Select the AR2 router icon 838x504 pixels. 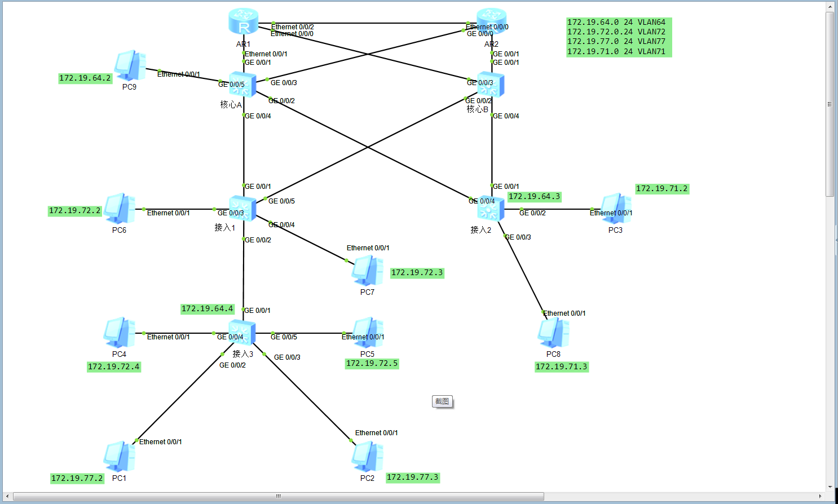[x=491, y=21]
